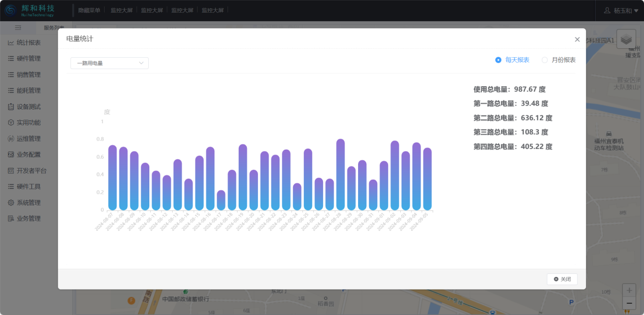The width and height of the screenshot is (644, 315).
Task: Click the 统计报表 chart icon in sidebar
Action: (x=11, y=43)
